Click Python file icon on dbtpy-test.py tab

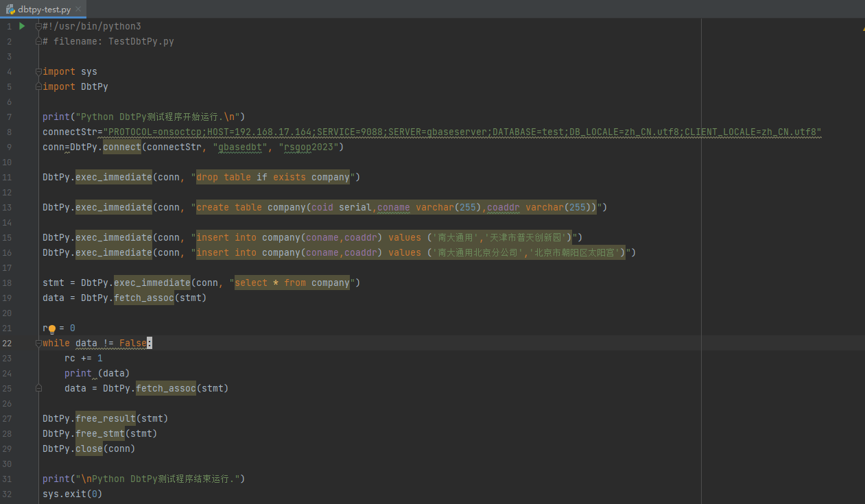[x=10, y=9]
